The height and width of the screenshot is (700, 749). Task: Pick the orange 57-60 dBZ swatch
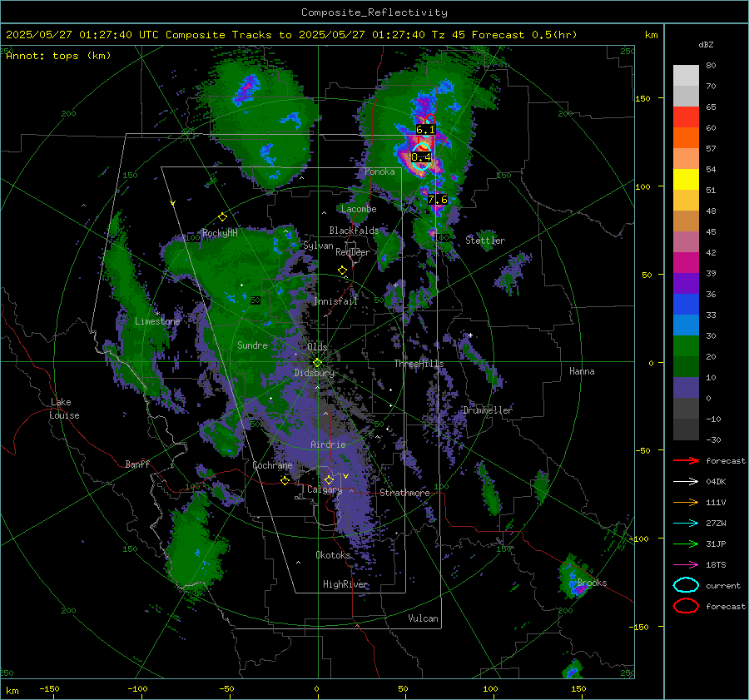(686, 138)
